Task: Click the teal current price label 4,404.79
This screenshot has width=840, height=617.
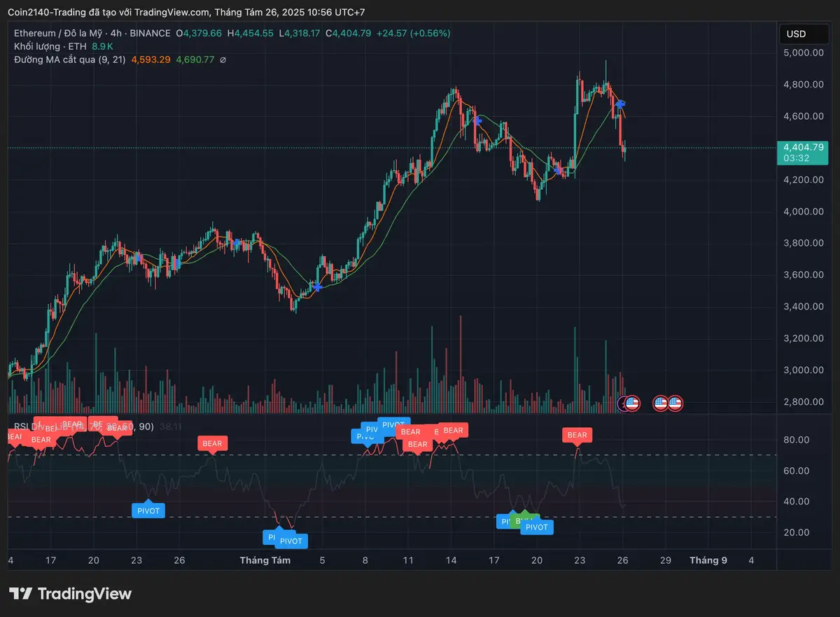Action: click(804, 148)
